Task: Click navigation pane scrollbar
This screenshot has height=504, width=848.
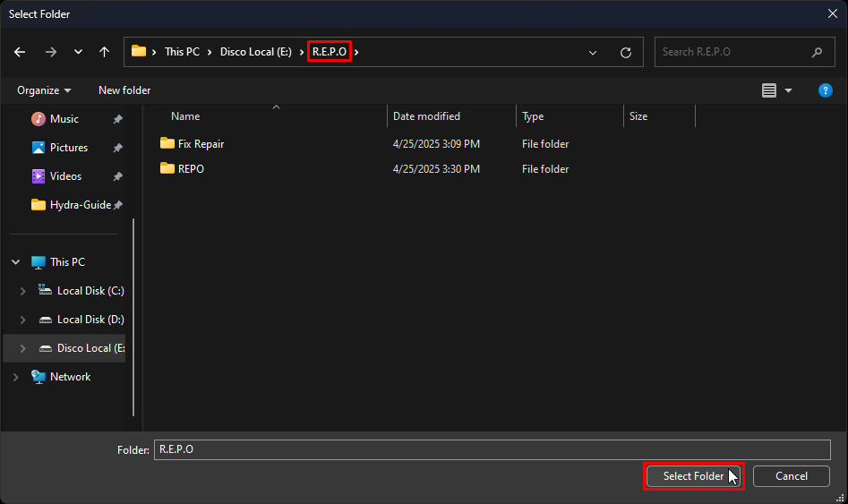Action: pyautogui.click(x=133, y=316)
